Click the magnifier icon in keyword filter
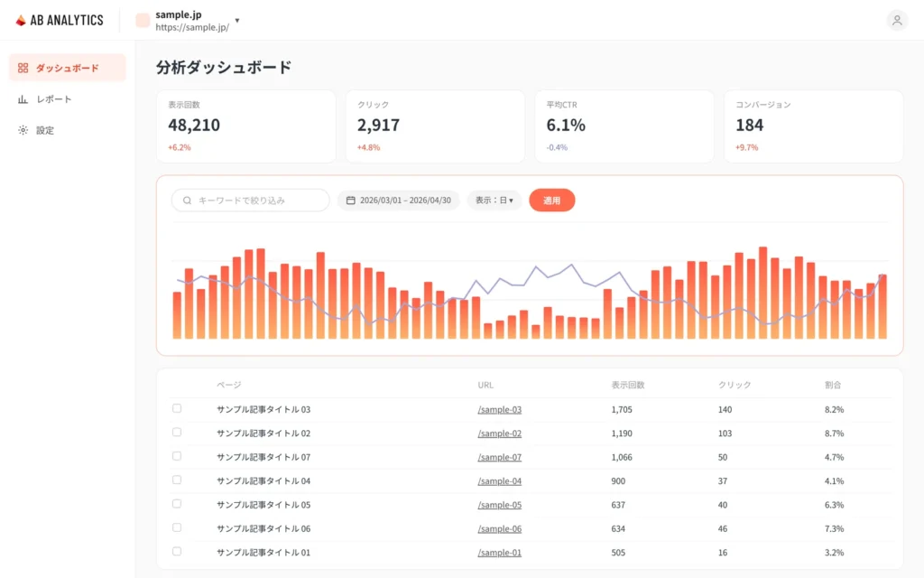 (x=187, y=200)
